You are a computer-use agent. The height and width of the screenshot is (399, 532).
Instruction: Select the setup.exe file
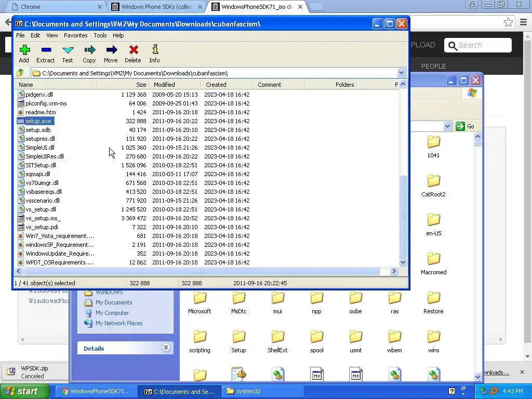click(207, 121)
